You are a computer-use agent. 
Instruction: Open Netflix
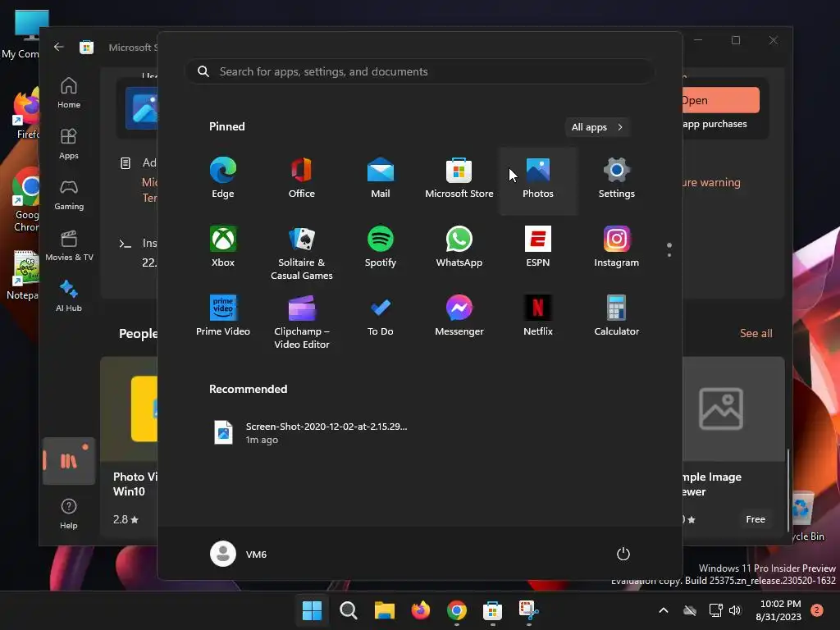[x=538, y=317]
